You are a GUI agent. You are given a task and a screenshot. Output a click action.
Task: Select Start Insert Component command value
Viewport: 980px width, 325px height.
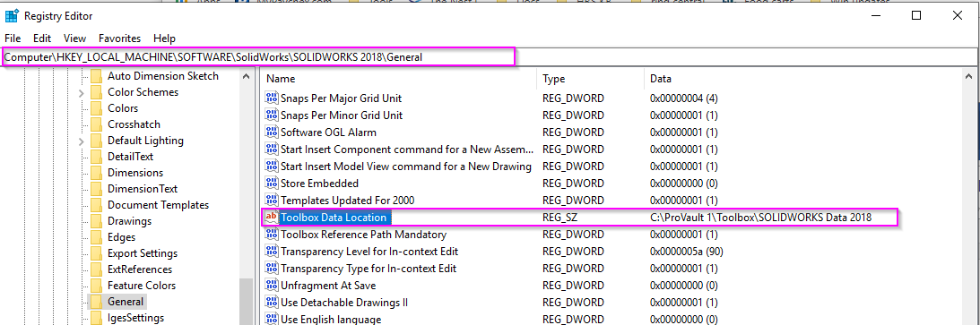(x=407, y=150)
